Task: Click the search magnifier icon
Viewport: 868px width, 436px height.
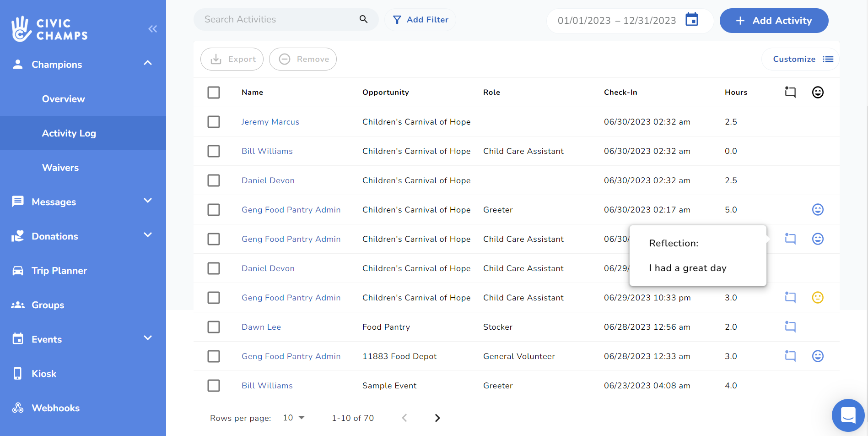Action: (363, 19)
